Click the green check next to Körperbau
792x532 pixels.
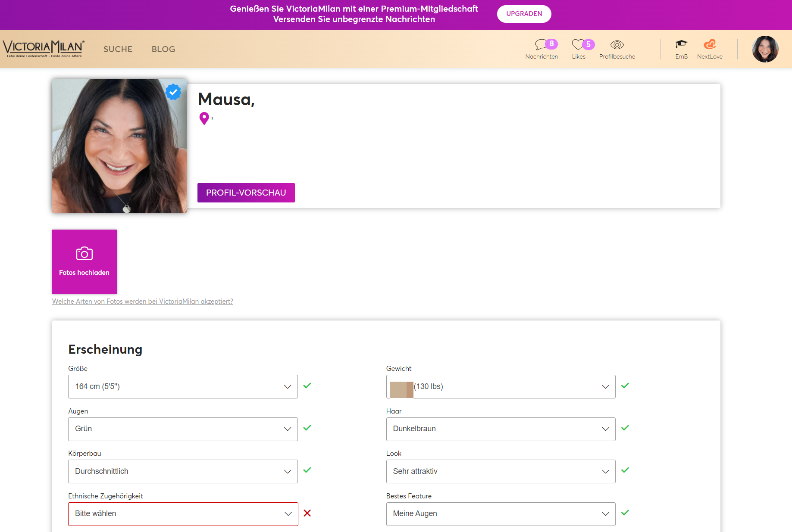(x=307, y=470)
